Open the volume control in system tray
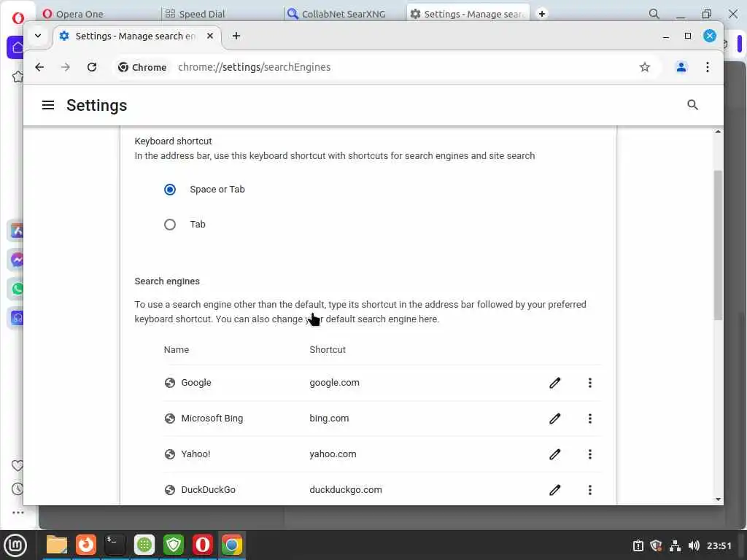Viewport: 747px width, 560px height. pyautogui.click(x=694, y=545)
